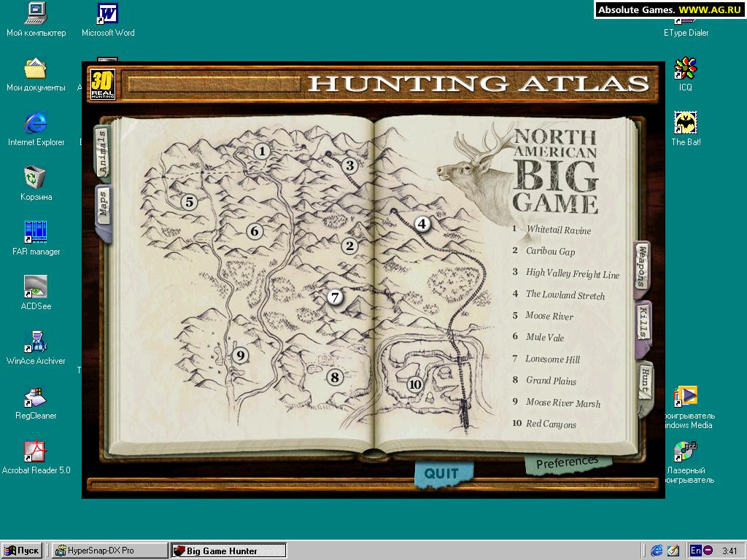This screenshot has height=560, width=747.
Task: Switch to HyperSnap-DX Pro taskbar button
Action: coord(109,551)
